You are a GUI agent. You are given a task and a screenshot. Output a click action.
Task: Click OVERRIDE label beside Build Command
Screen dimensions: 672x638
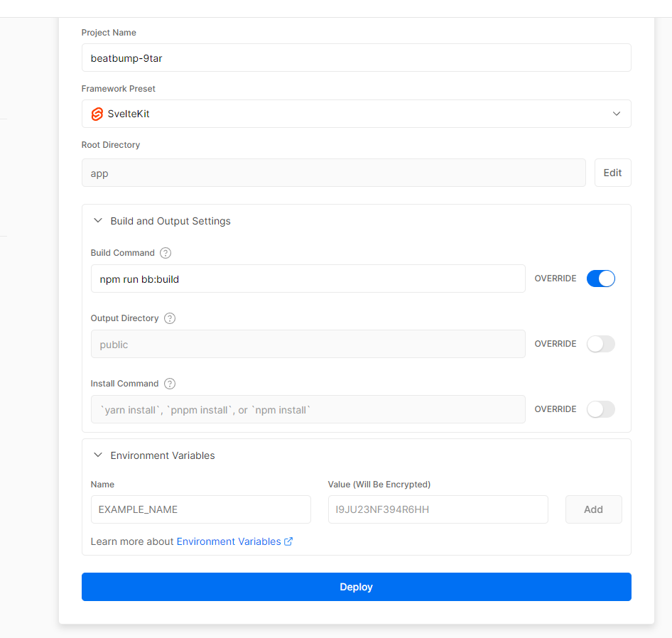(556, 279)
